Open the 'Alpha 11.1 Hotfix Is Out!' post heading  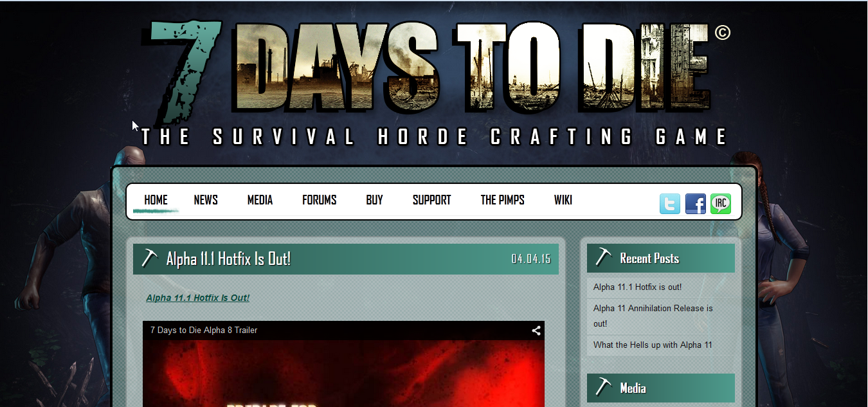[228, 258]
